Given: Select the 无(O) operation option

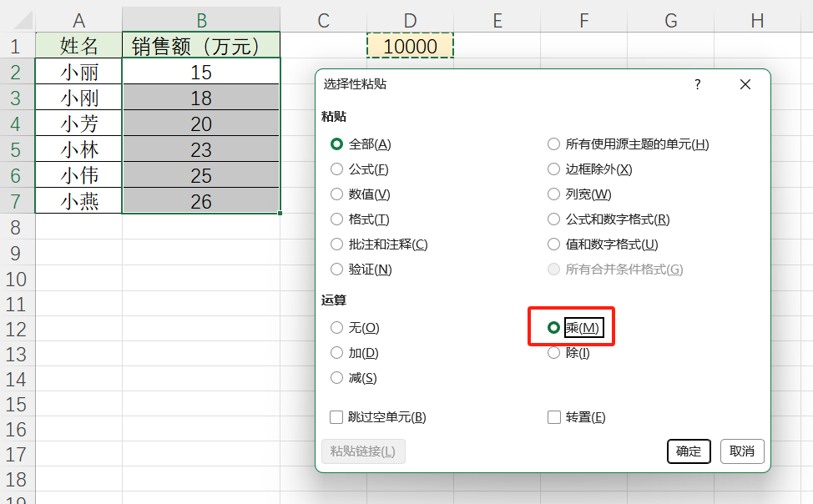Looking at the screenshot, I should (337, 327).
